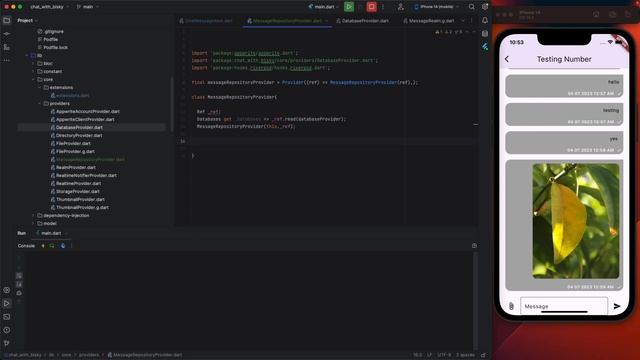The image size is (640, 360).
Task: Tap the attachment paperclip in the chat app
Action: tap(511, 306)
